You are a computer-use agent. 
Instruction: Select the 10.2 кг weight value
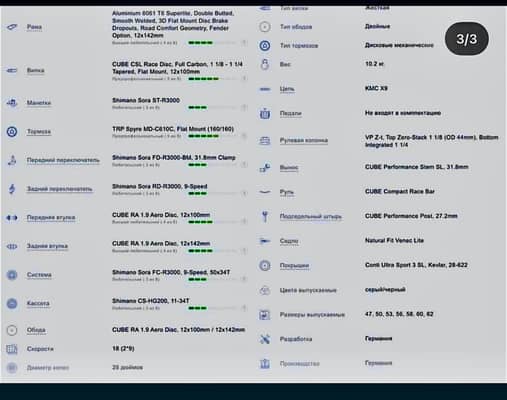click(x=374, y=64)
